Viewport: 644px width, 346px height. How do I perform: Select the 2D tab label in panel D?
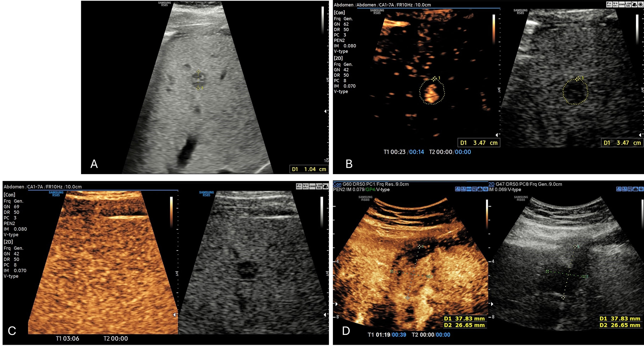[491, 184]
